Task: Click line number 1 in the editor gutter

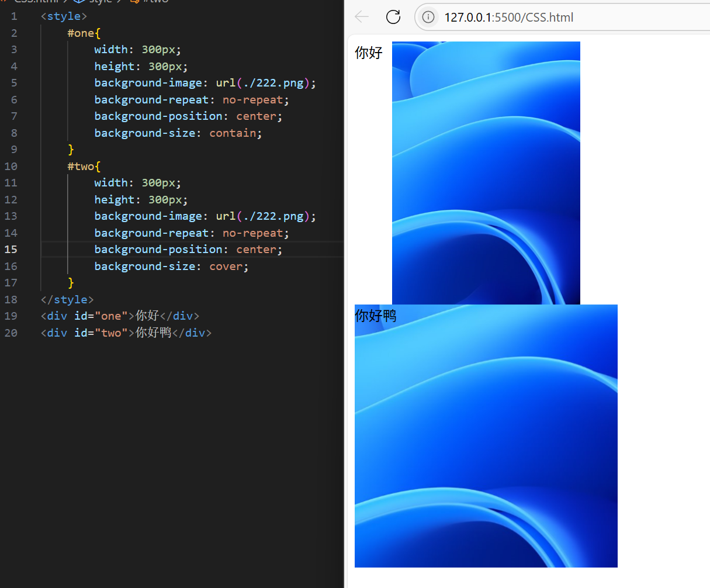Action: tap(14, 16)
